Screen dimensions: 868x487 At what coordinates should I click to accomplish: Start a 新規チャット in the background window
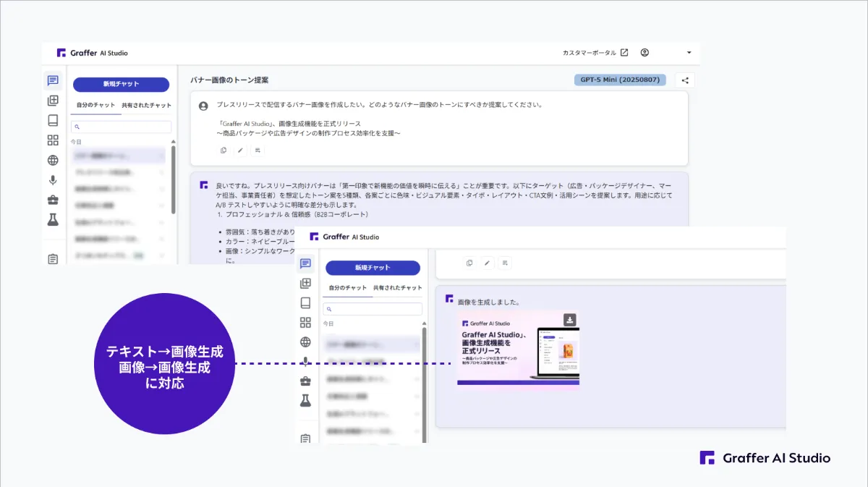pos(121,84)
